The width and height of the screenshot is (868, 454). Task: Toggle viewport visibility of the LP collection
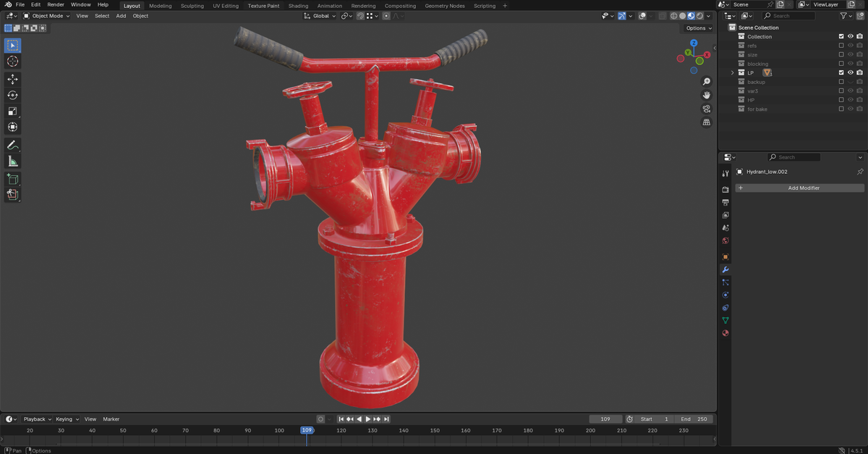click(x=851, y=72)
